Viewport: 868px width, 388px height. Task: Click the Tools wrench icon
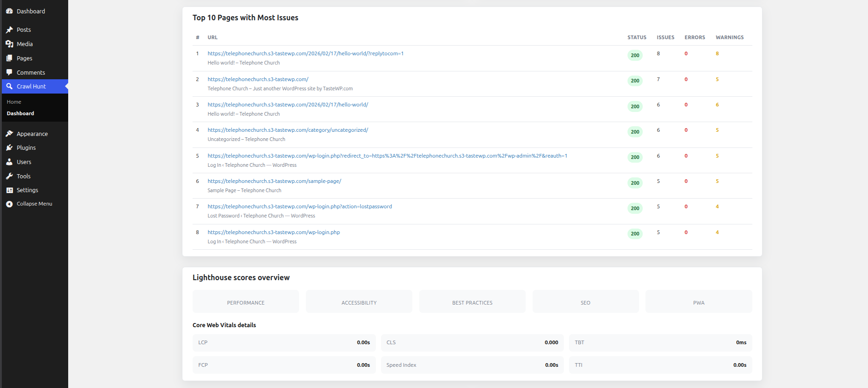pyautogui.click(x=9, y=176)
